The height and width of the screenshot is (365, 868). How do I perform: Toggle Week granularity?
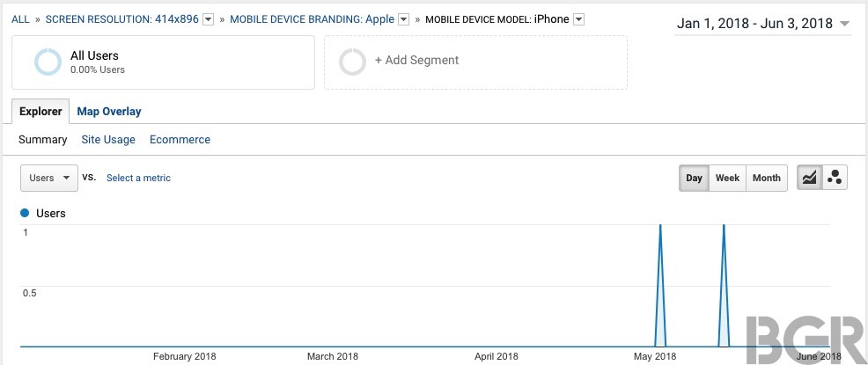click(x=727, y=178)
